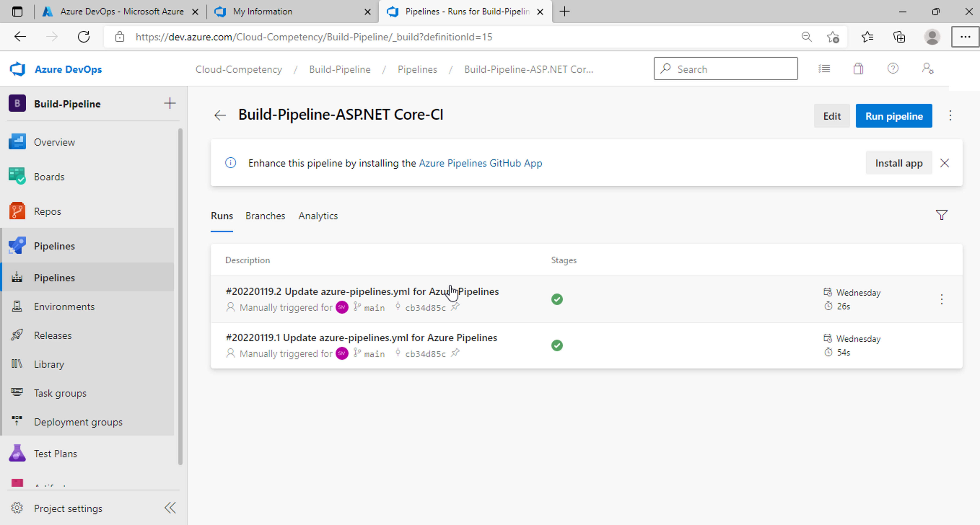Click the browser Refresh button
Viewport: 980px width, 525px height.
(x=84, y=37)
